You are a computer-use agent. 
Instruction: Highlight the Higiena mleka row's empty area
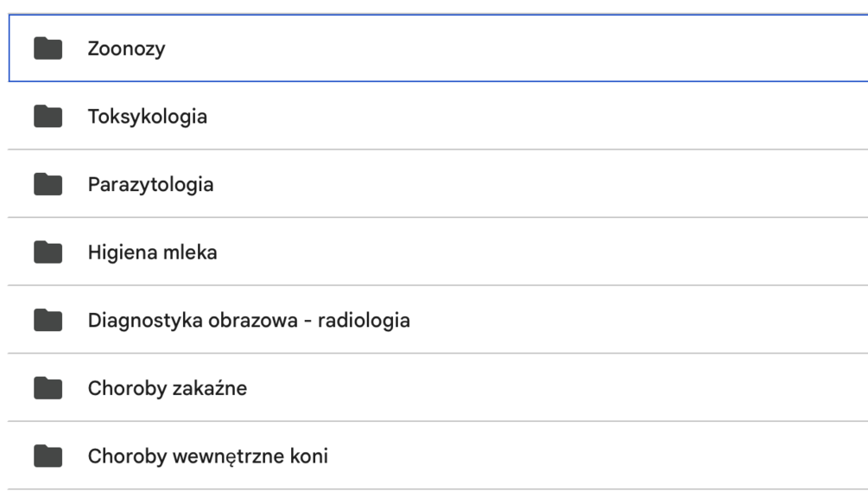tap(561, 252)
